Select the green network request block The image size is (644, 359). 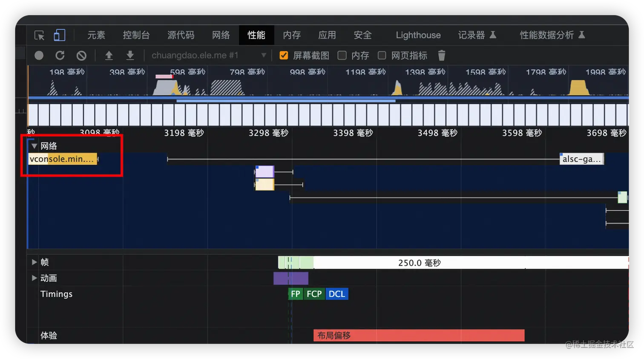coord(622,197)
